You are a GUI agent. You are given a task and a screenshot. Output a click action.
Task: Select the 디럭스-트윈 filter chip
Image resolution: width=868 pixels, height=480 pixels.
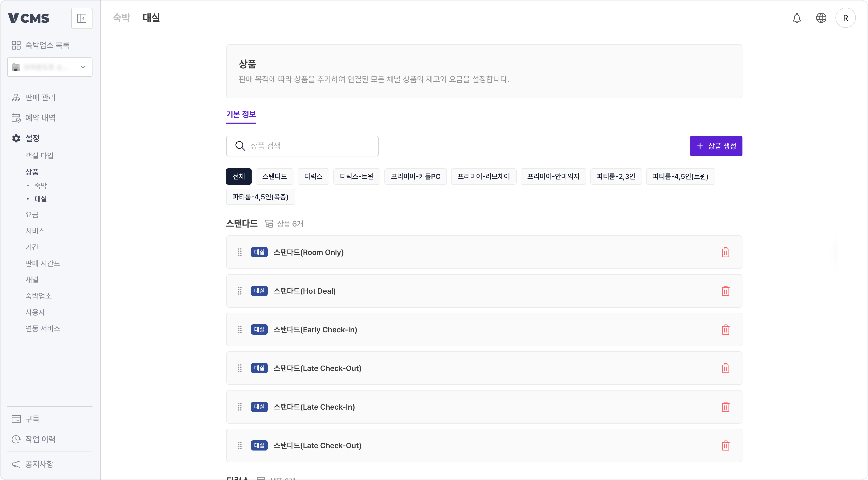coord(356,176)
